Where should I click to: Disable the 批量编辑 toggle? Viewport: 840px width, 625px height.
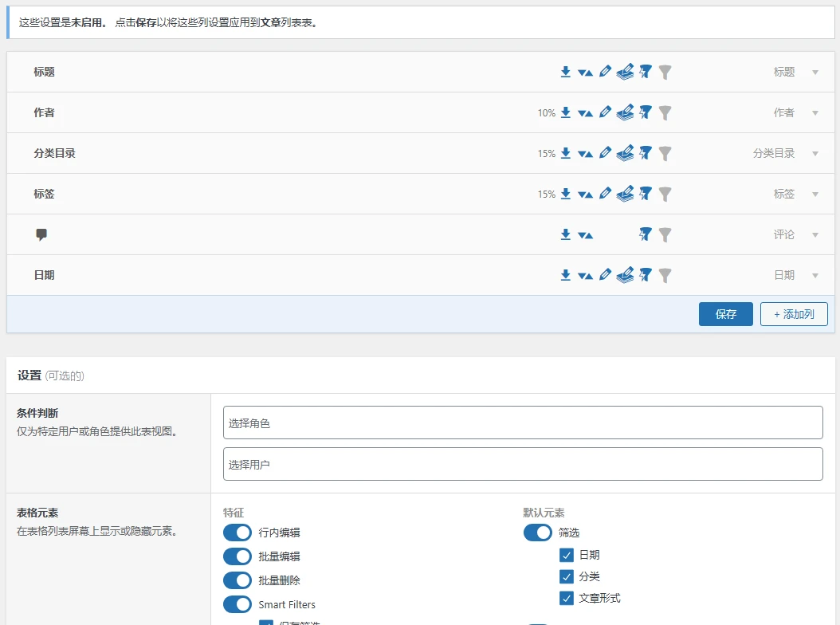[x=237, y=556]
